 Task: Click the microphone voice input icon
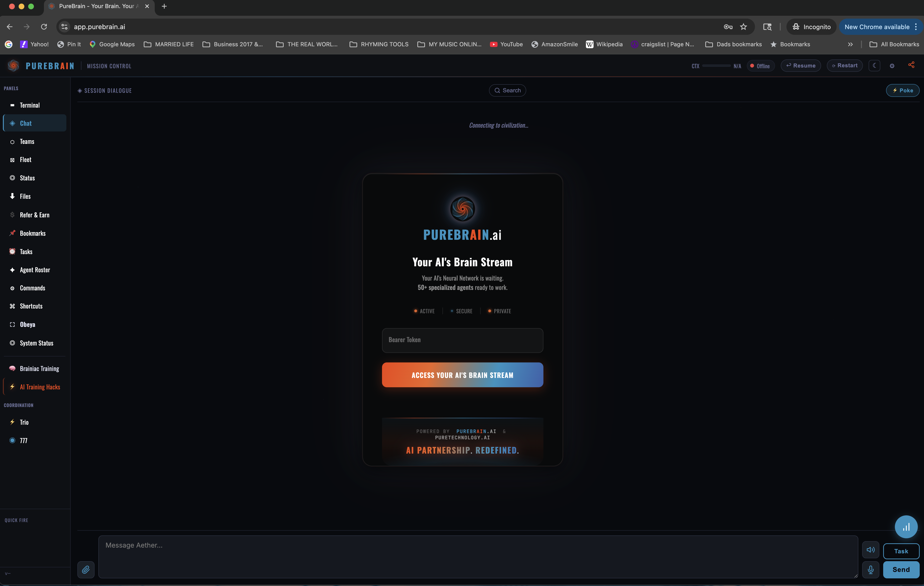[871, 570]
